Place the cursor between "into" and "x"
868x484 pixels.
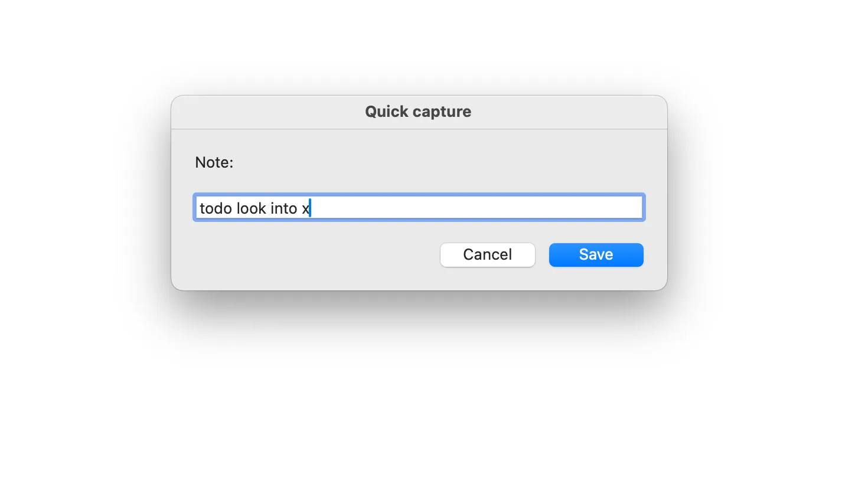click(300, 208)
